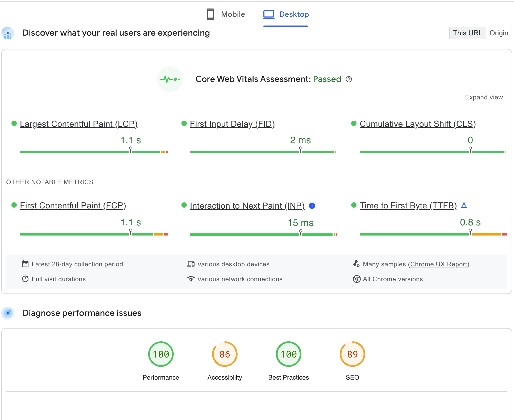Viewport: 514px width, 420px height.
Task: Open the Cumulative Layout Shift (CLS) link
Action: tap(417, 124)
